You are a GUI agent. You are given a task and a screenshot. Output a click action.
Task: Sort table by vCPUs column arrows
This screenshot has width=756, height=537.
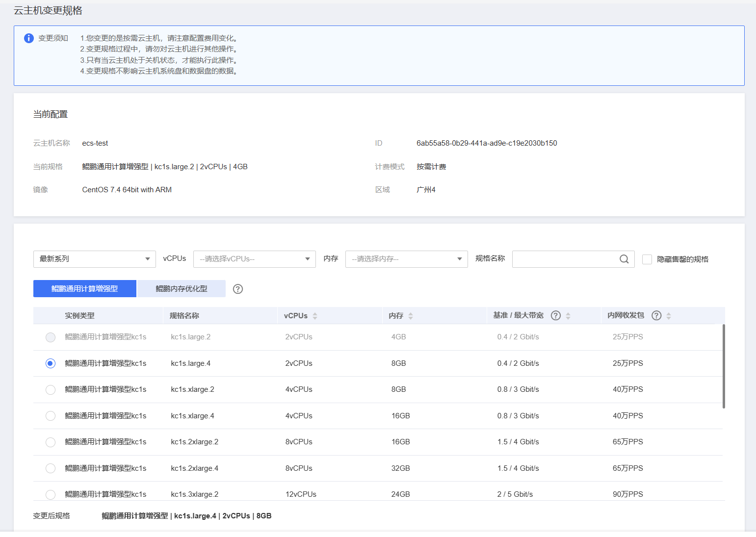tap(315, 316)
